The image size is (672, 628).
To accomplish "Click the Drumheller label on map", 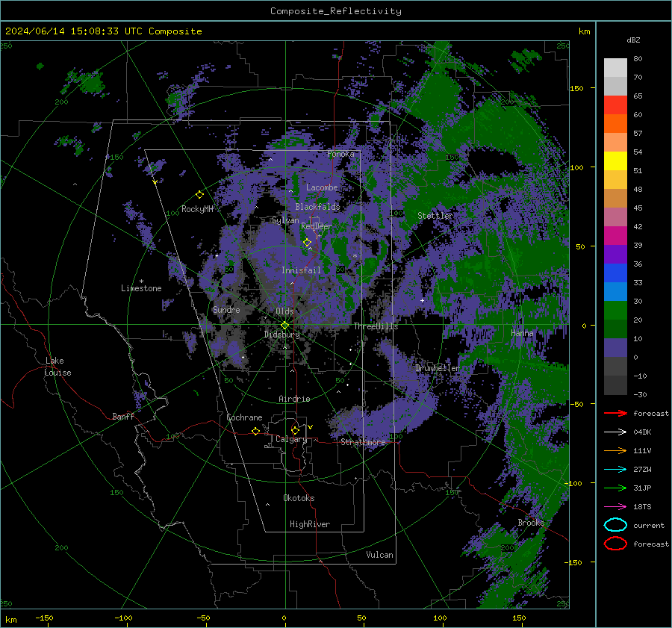I will (x=437, y=368).
